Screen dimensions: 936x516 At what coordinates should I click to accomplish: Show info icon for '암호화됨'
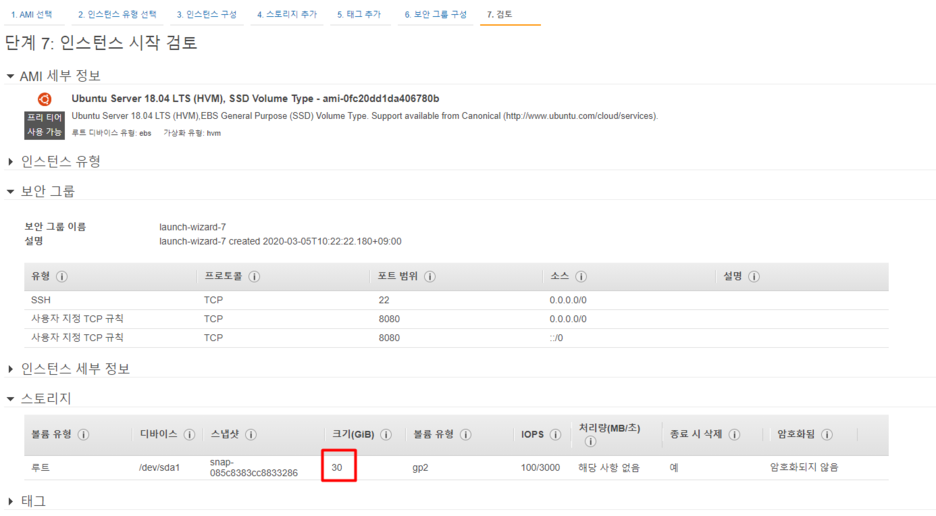pyautogui.click(x=827, y=435)
